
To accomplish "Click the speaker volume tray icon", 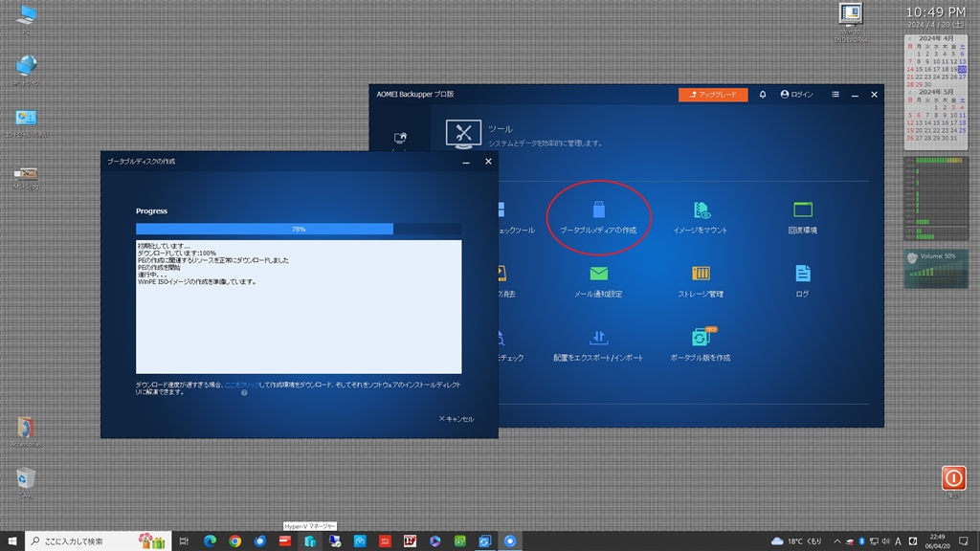I will tap(885, 541).
